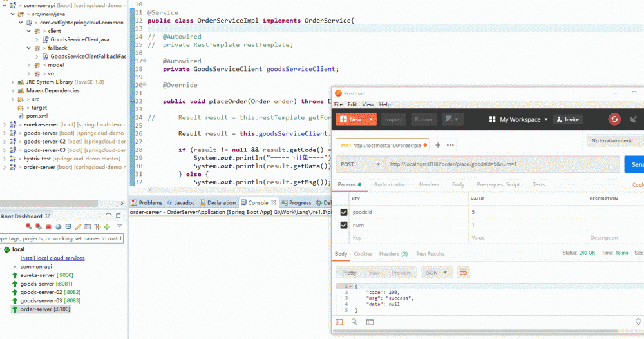Click the Install local cloud services link
Viewport: 644px width, 339px height.
click(52, 258)
